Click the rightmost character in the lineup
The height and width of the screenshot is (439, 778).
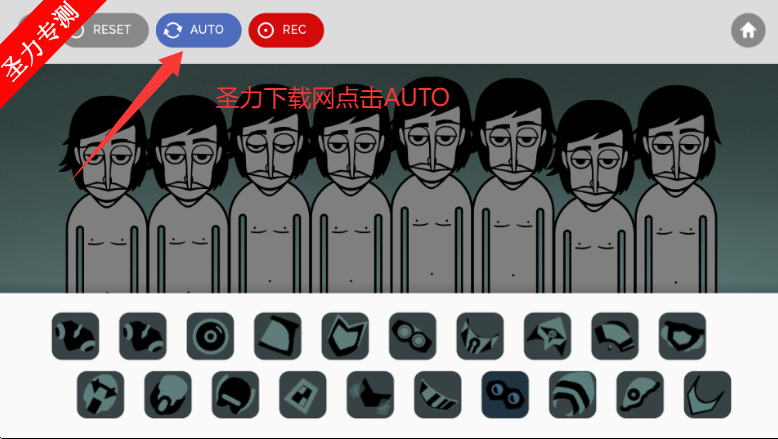pos(676,189)
